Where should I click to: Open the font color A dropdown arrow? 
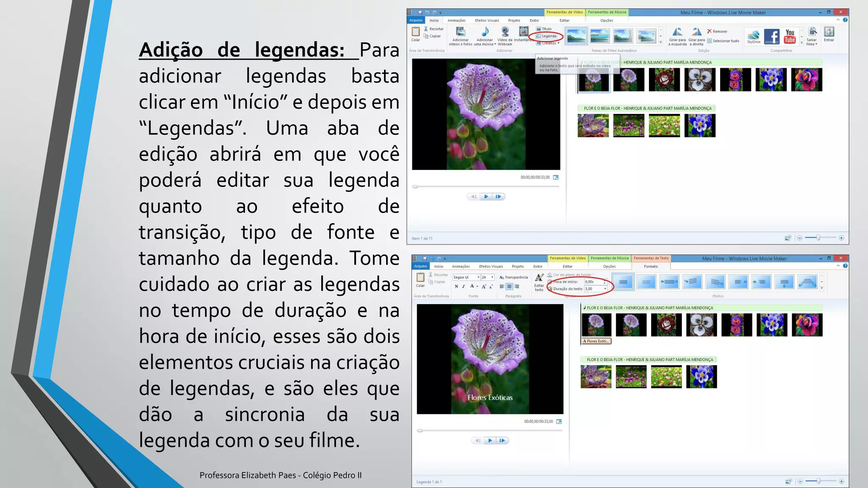tap(477, 287)
